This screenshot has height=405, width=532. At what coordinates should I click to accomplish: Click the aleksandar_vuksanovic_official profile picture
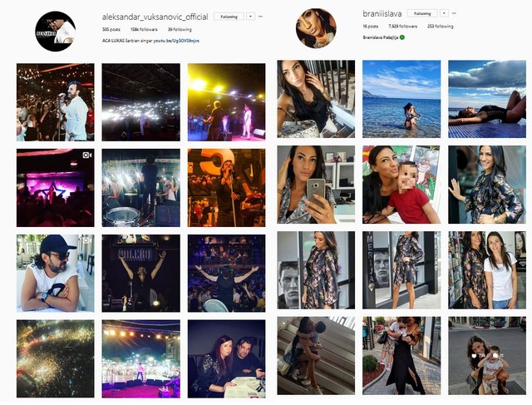(x=56, y=32)
